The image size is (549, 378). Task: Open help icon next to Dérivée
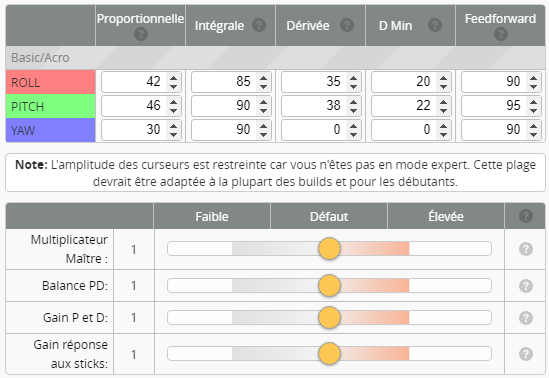347,25
